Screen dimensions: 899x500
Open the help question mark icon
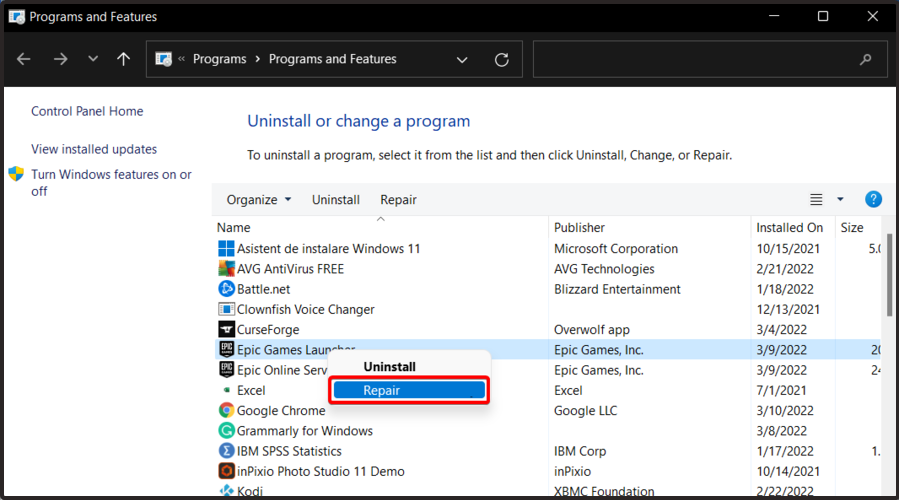pos(873,200)
